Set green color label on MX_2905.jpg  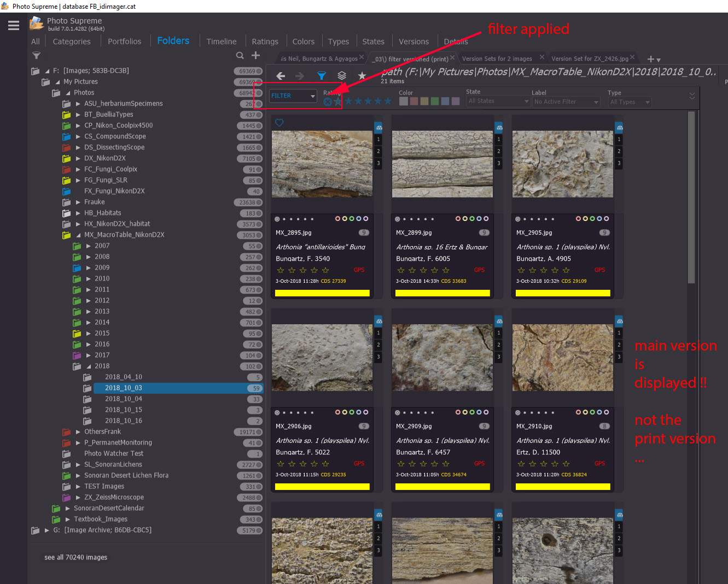pyautogui.click(x=592, y=219)
